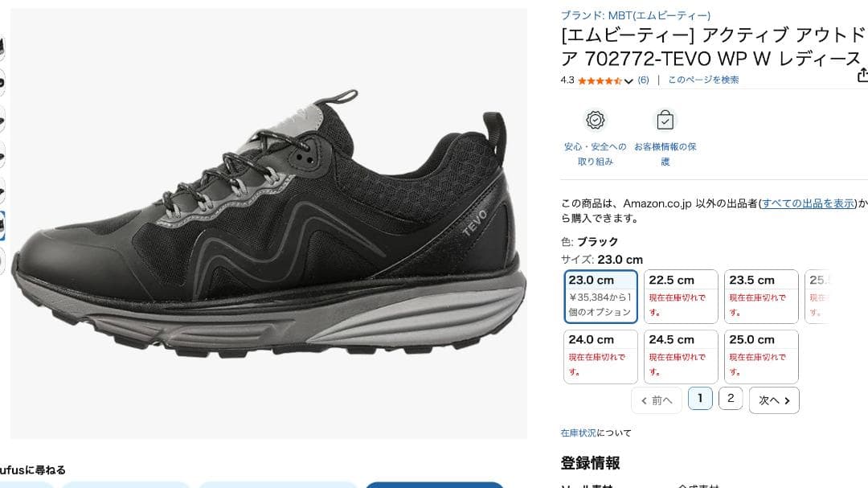Screen dimensions: 868x488
Task: Click the star rating icons
Action: pos(600,81)
